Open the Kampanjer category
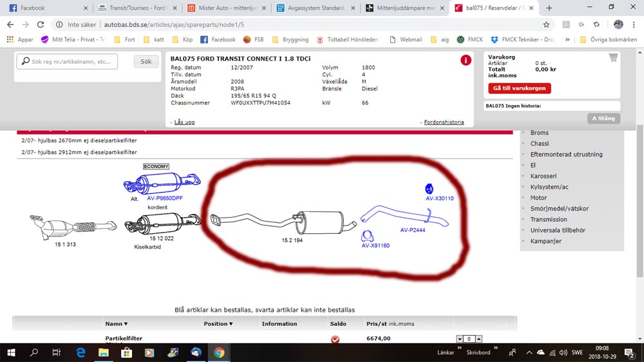Screen dimensions: 644x362 [545, 241]
